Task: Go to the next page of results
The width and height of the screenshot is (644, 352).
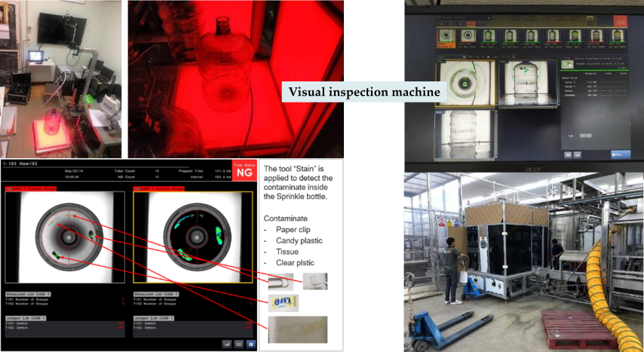Action: [x=588, y=136]
